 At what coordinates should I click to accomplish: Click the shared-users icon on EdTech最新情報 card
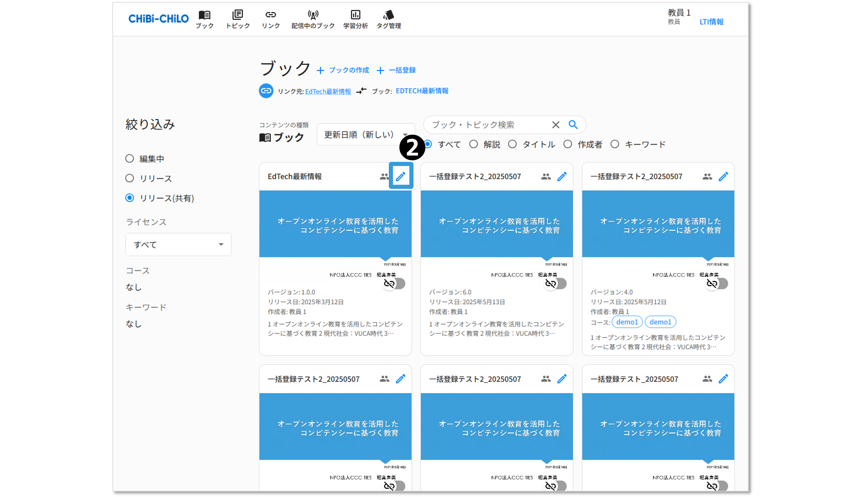click(384, 177)
